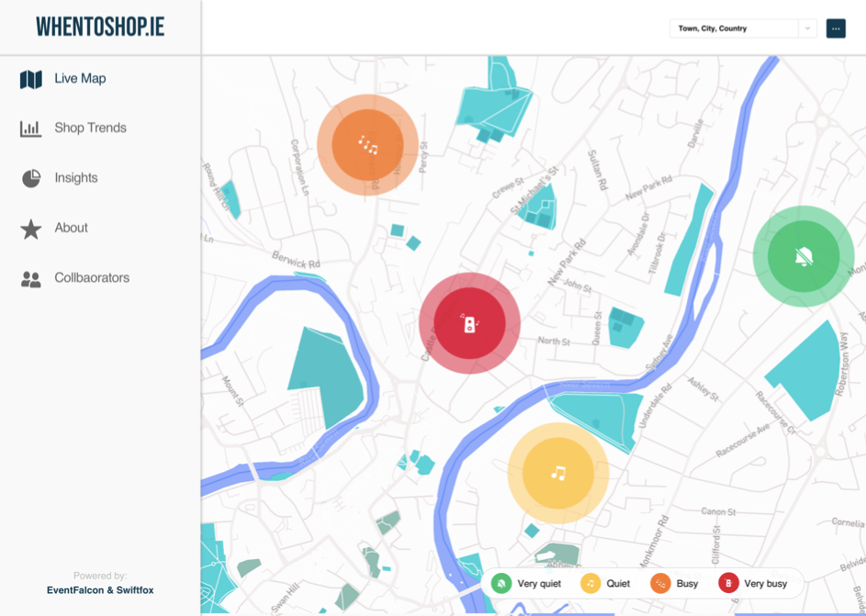Viewport: 866px width, 616px height.
Task: Click the 'Very busy' legend label
Action: point(766,584)
